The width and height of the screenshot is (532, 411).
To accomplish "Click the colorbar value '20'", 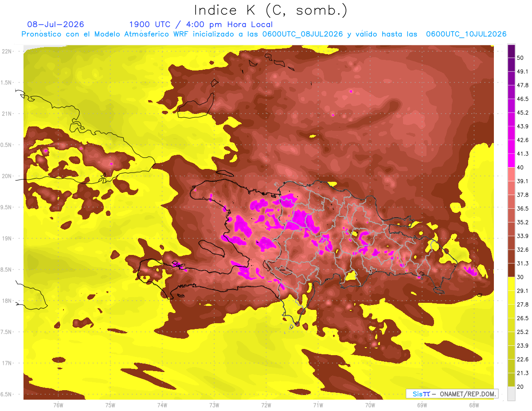I will click(520, 387).
